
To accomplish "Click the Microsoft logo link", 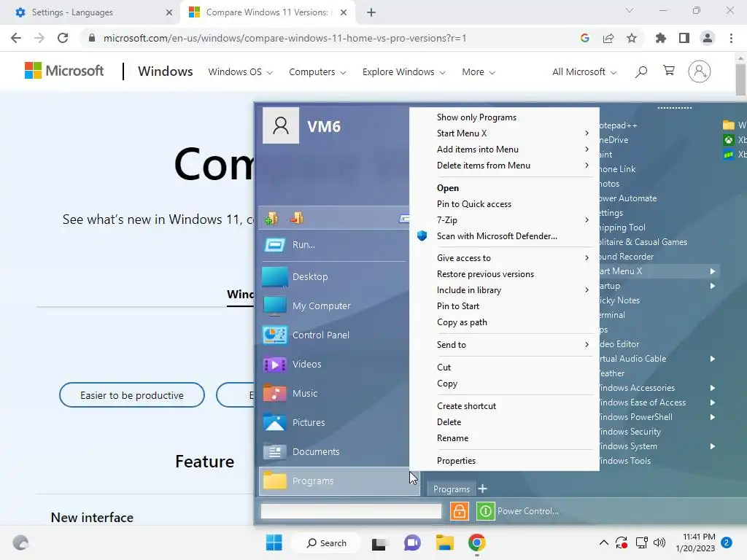I will click(x=64, y=71).
